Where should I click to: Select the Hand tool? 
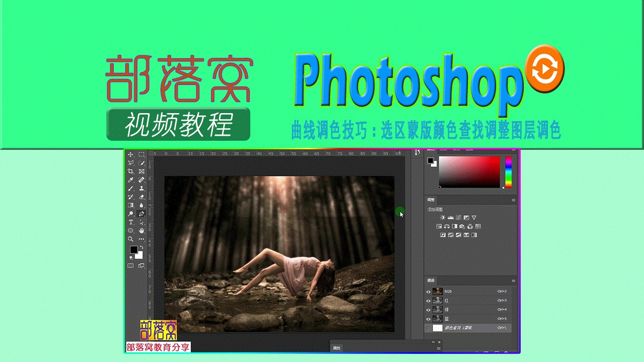pyautogui.click(x=141, y=231)
